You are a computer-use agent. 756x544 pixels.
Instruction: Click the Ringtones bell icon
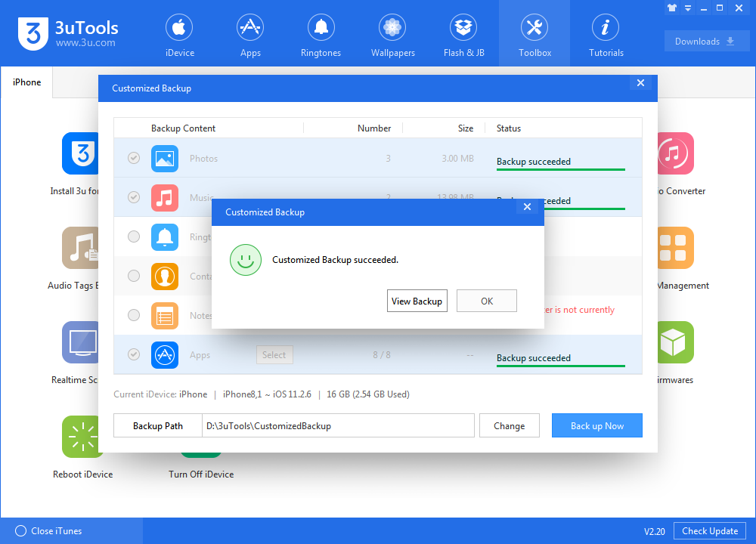pyautogui.click(x=164, y=237)
